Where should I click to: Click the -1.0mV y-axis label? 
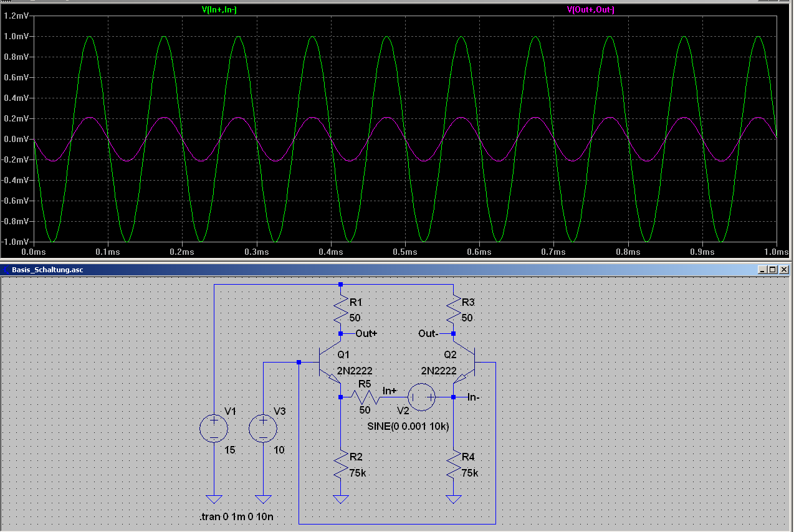[x=14, y=242]
